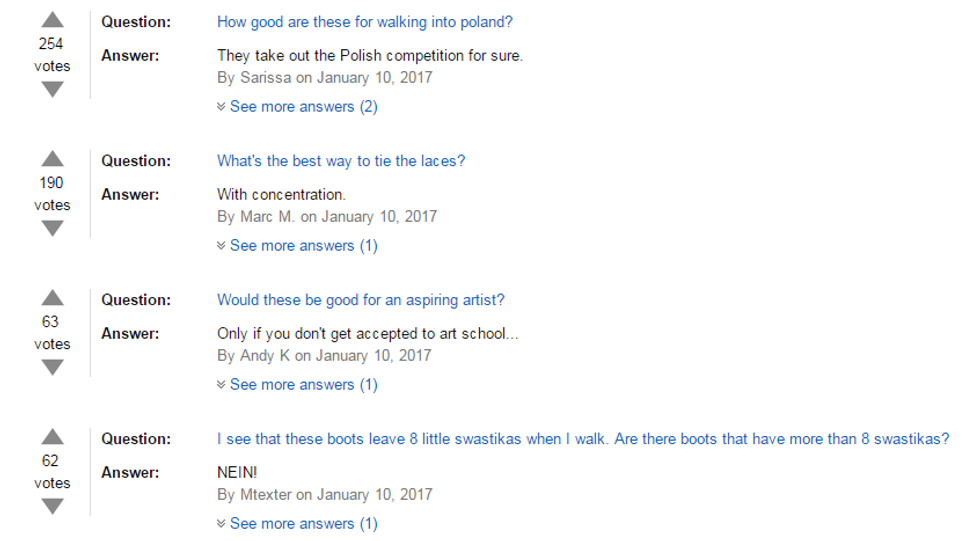The width and height of the screenshot is (980, 541).
Task: Downvote the question with 190 votes
Action: click(53, 228)
